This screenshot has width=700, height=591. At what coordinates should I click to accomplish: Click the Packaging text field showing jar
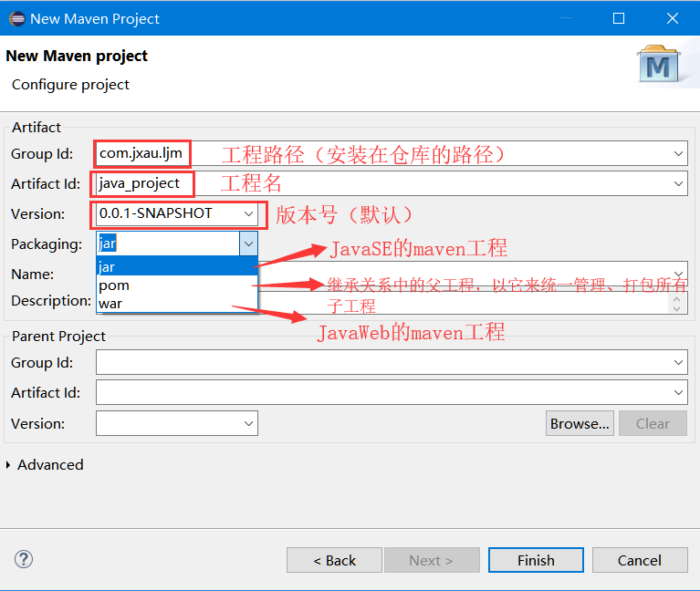[168, 244]
